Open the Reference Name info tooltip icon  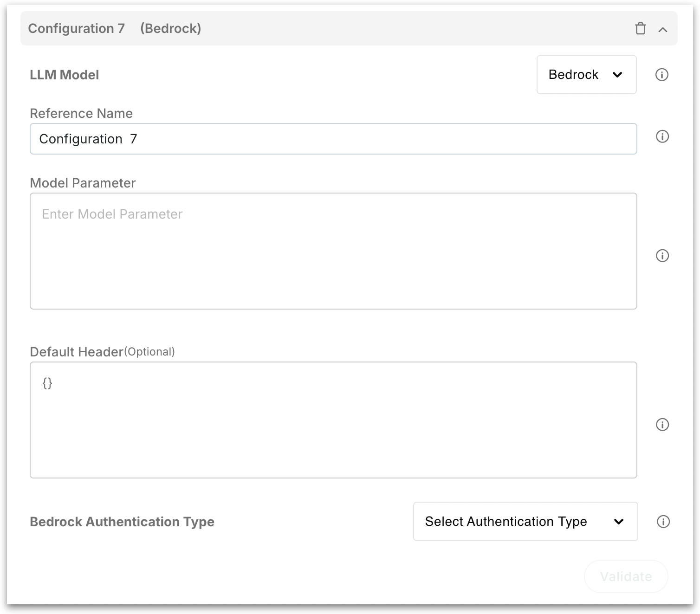click(662, 136)
